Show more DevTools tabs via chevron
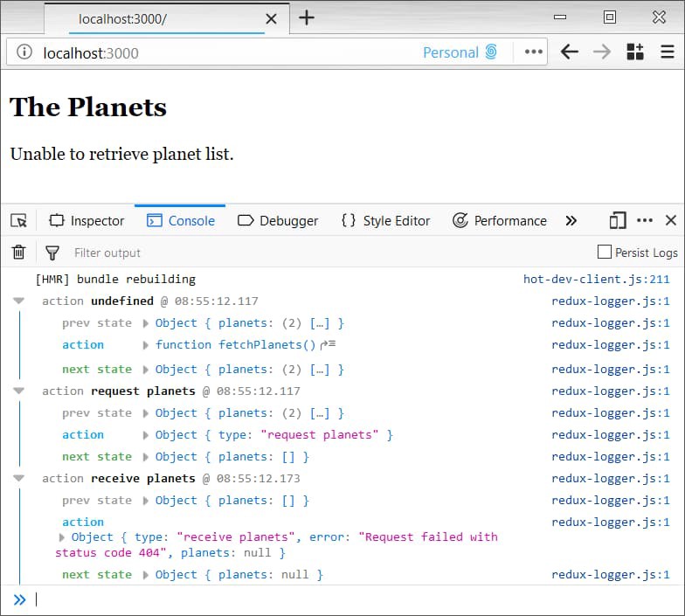Image resolution: width=685 pixels, height=616 pixels. click(x=571, y=221)
